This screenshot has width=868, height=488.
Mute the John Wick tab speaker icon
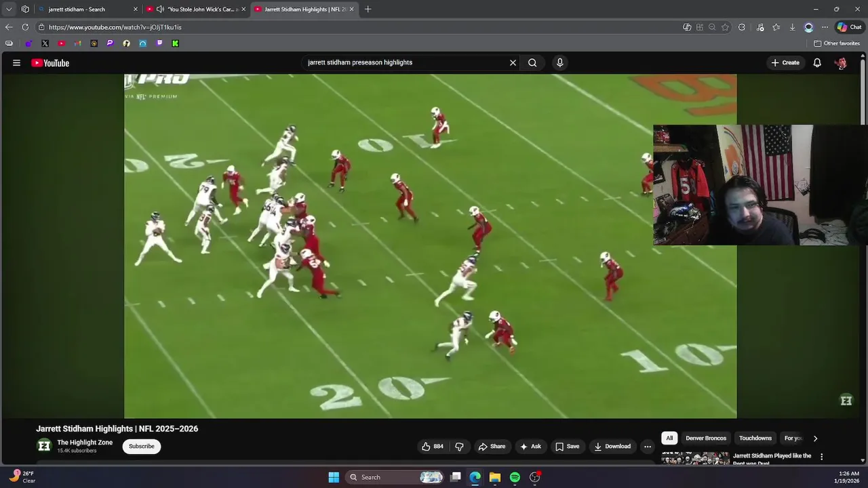pos(160,9)
